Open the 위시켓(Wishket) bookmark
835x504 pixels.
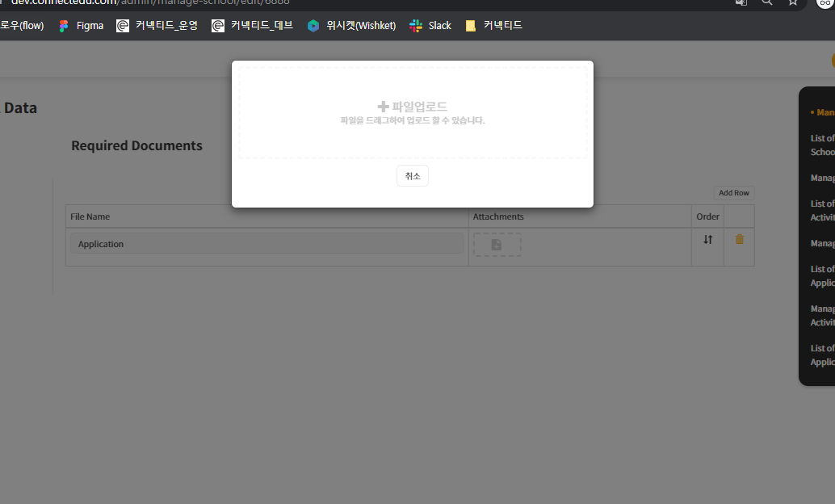351,26
